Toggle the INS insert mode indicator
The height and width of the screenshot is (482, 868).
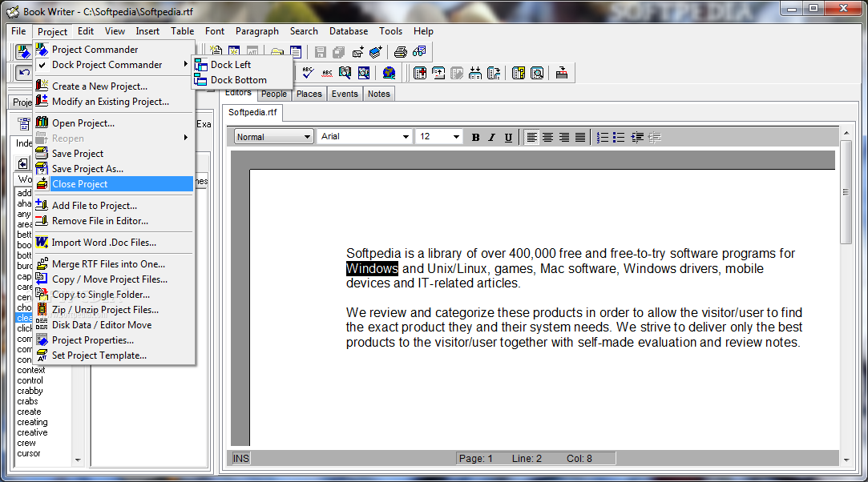(x=240, y=458)
